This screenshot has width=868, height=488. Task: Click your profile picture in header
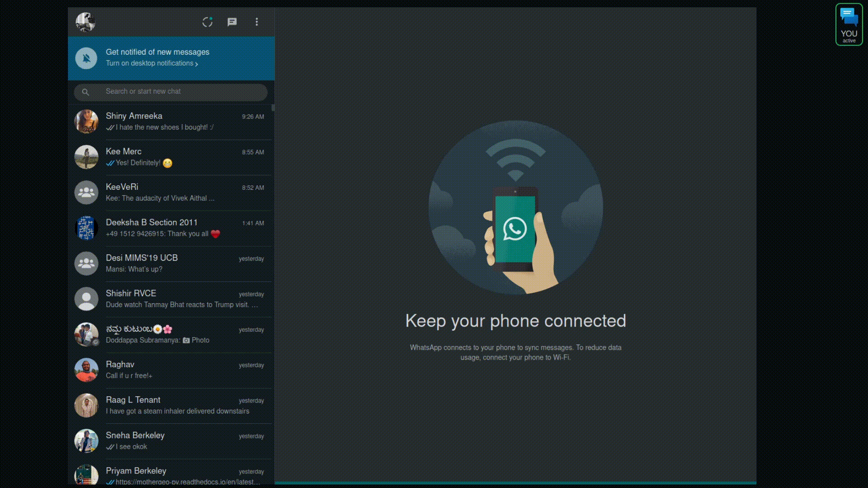point(85,22)
